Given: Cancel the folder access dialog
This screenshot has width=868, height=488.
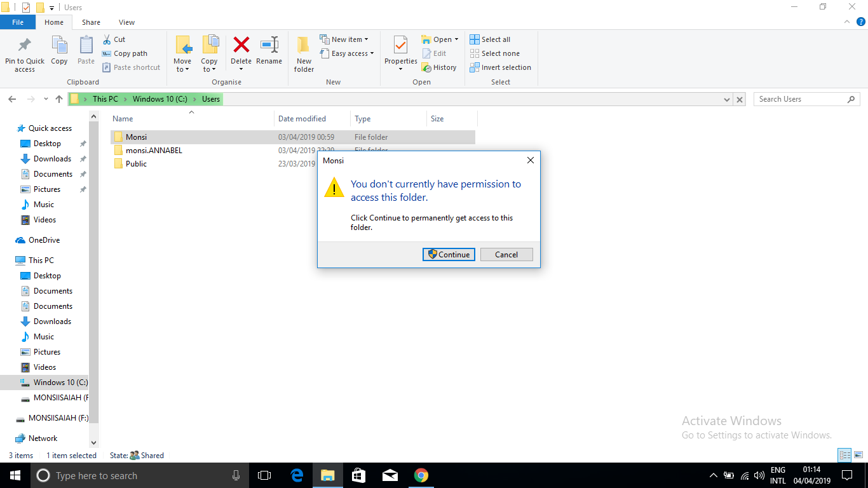Looking at the screenshot, I should point(506,254).
